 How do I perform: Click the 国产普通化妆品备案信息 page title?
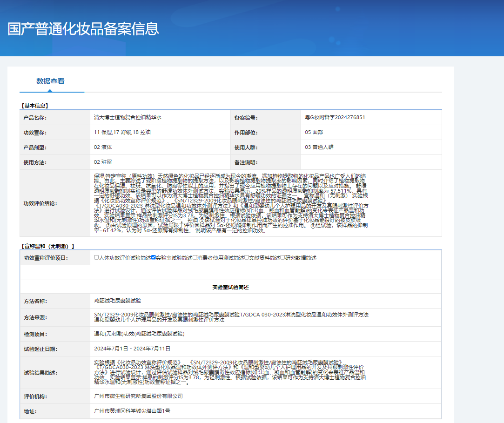(83, 28)
